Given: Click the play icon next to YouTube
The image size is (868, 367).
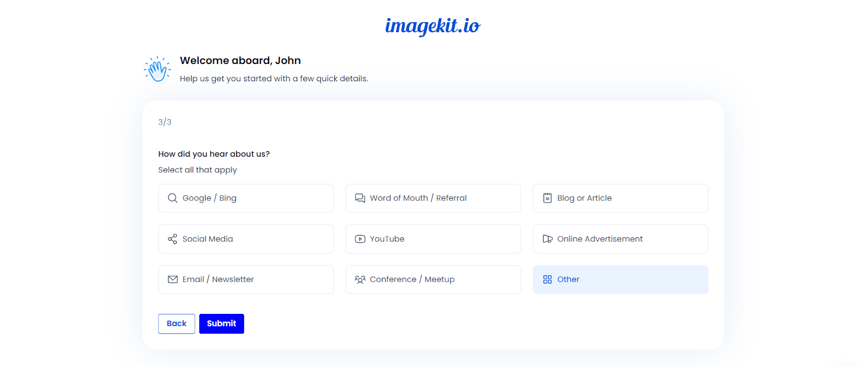Looking at the screenshot, I should pos(360,239).
